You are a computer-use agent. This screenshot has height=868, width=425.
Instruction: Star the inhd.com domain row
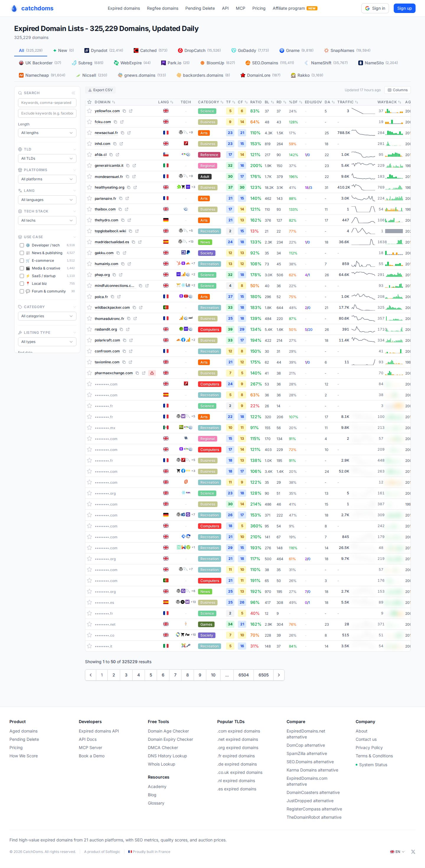[89, 143]
